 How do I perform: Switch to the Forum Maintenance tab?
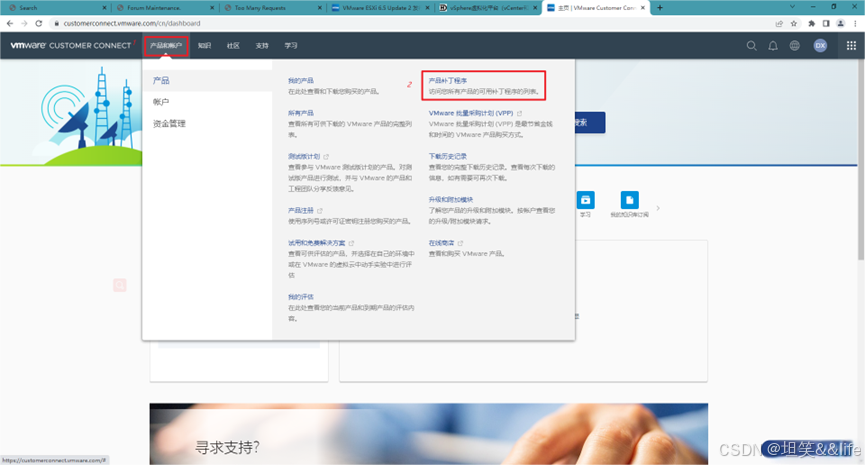click(x=163, y=8)
